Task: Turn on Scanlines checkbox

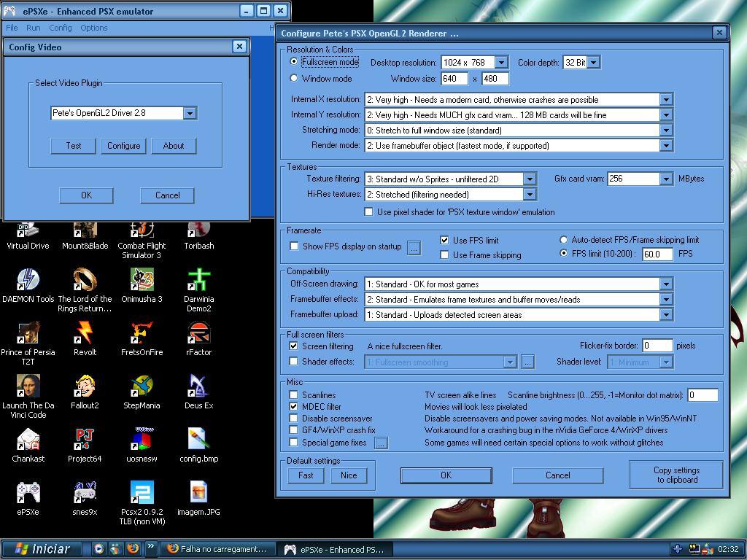Action: pos(293,394)
